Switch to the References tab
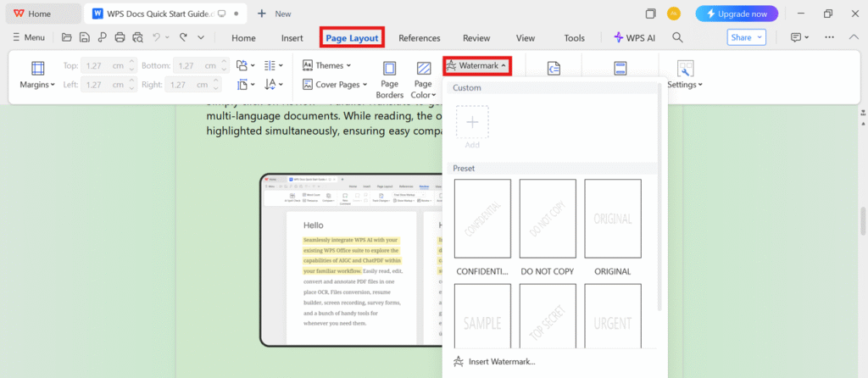 click(420, 38)
